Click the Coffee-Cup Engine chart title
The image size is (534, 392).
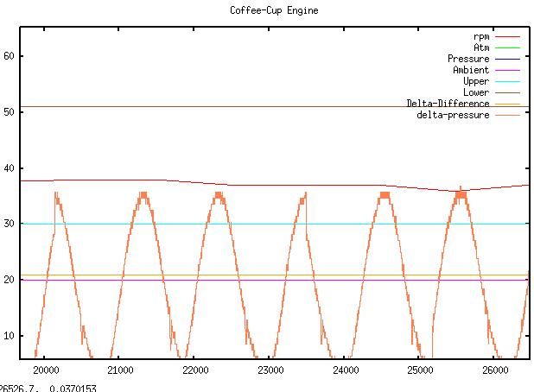coord(274,10)
